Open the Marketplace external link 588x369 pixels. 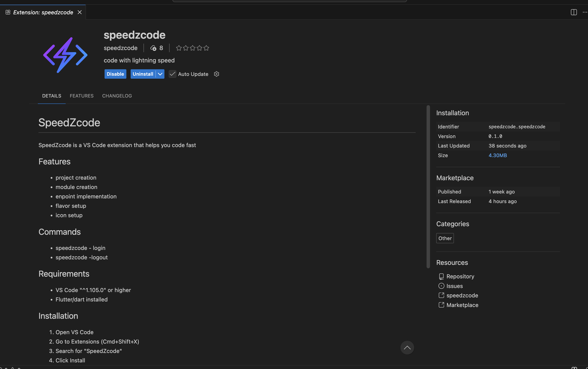[x=462, y=305]
